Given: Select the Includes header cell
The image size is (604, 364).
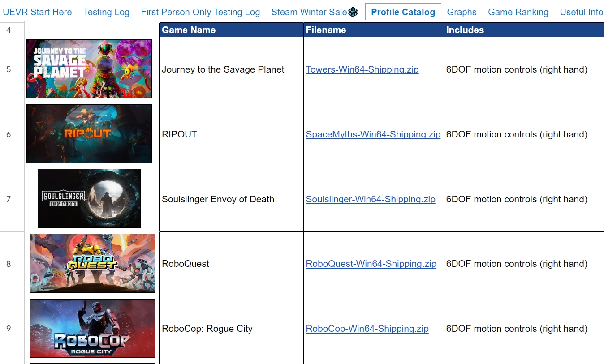Looking at the screenshot, I should (524, 30).
